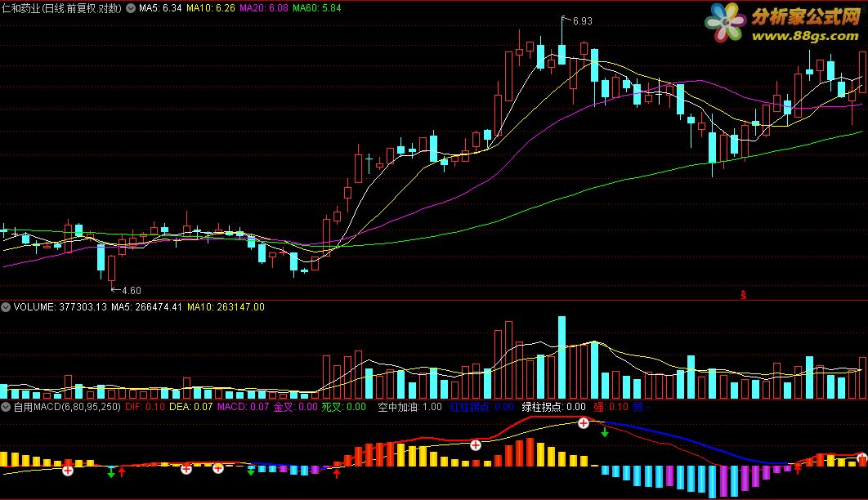This screenshot has width=868, height=500.
Task: Select the MA60: 5.84 legend value
Action: point(316,8)
